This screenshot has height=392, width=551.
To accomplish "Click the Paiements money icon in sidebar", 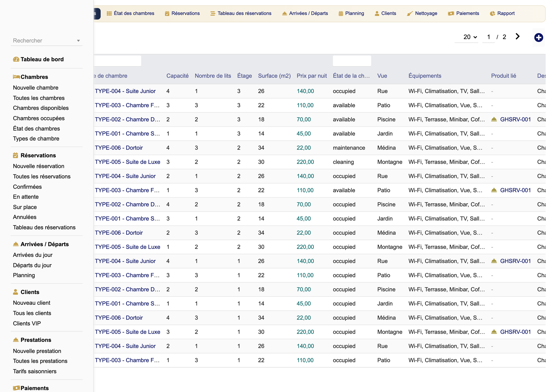I will tap(16, 388).
